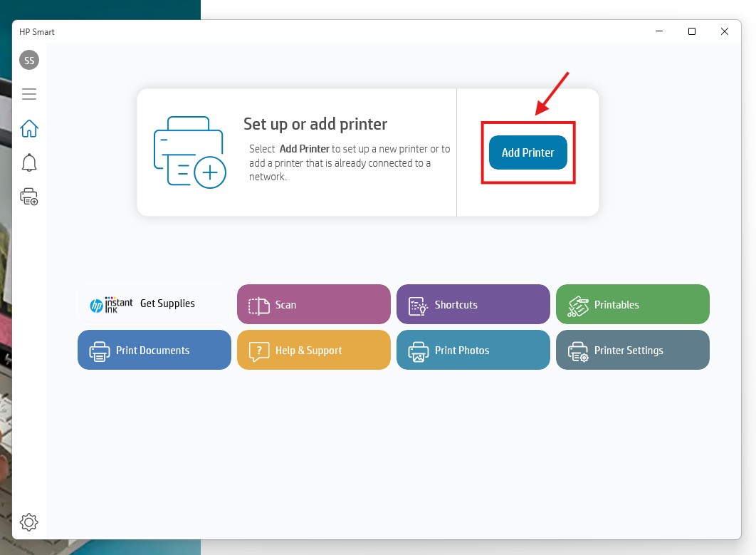Open the Scan tile
This screenshot has width=756, height=555.
tap(313, 304)
